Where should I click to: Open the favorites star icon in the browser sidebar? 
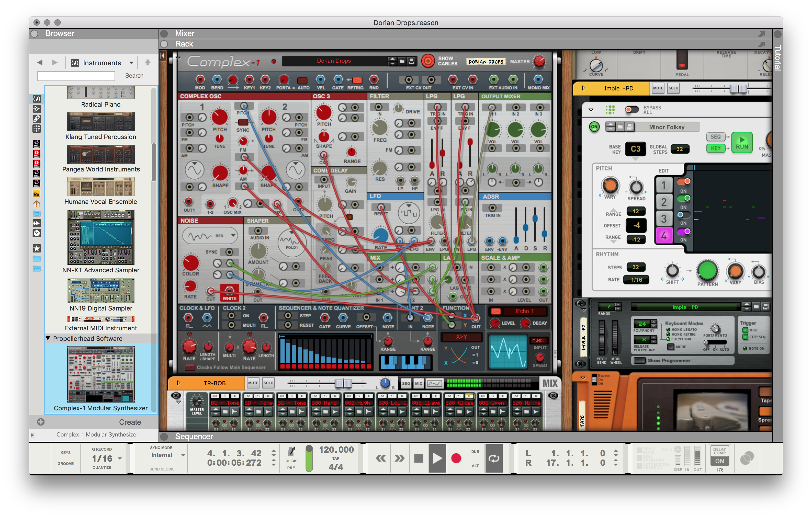36,248
